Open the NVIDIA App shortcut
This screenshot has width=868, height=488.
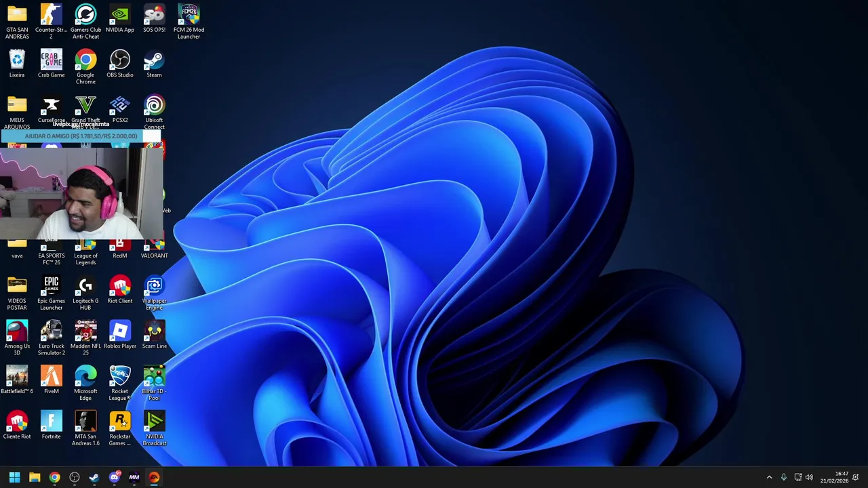pos(120,19)
